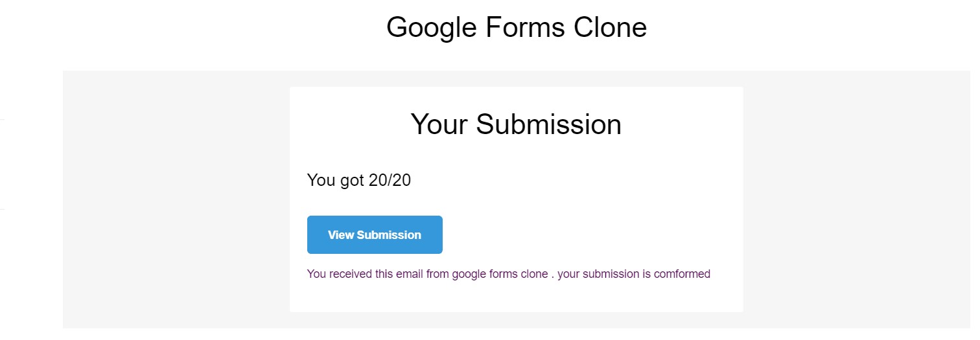Click the email footer notice text
Viewport: 980px width, 340px height.
[508, 274]
